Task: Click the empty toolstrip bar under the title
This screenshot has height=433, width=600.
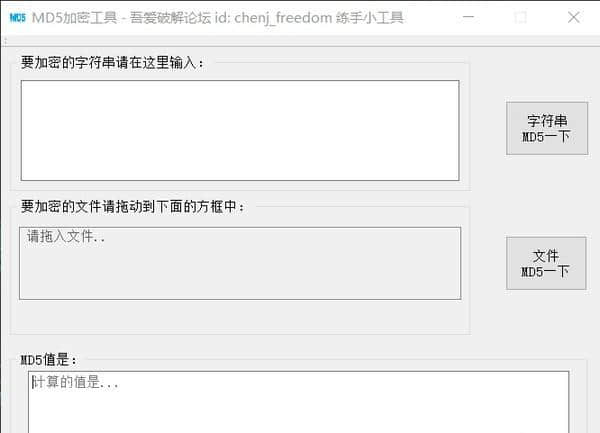Action: pos(302,41)
